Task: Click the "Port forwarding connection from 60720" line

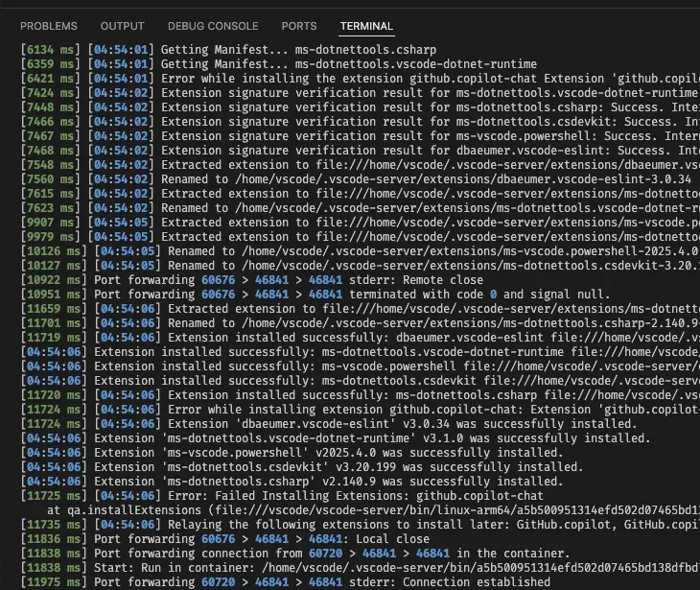Action: (295, 554)
